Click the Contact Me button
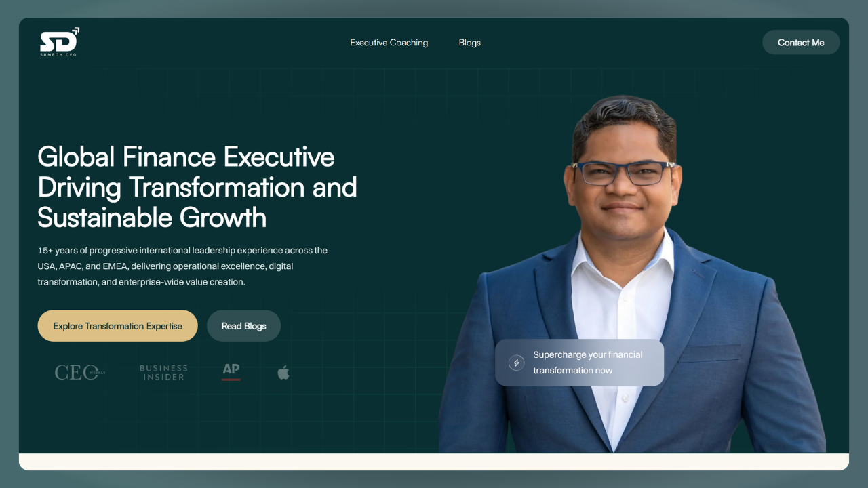 pos(801,42)
